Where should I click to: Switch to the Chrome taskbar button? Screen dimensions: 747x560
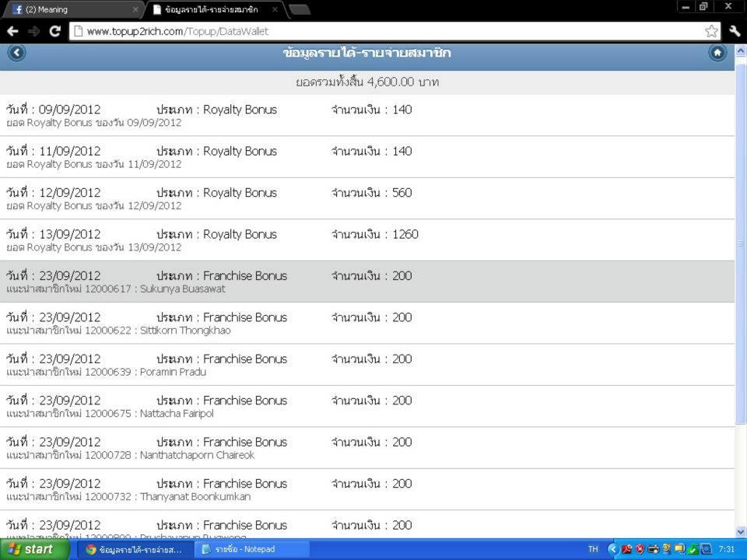(135, 550)
